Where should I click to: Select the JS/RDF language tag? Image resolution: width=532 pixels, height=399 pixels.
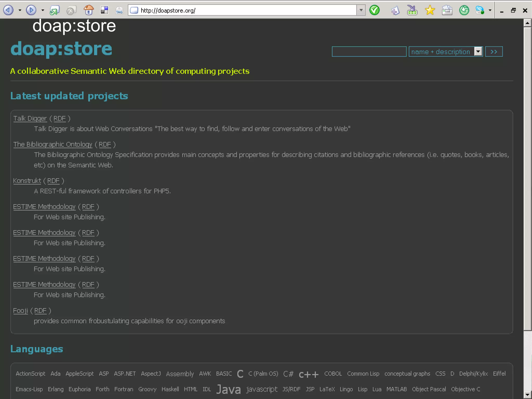click(291, 389)
